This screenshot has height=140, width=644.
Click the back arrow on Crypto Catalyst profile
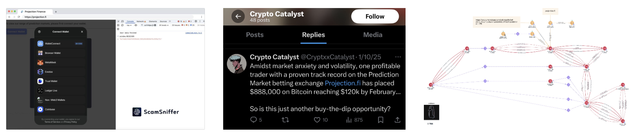pyautogui.click(x=238, y=16)
